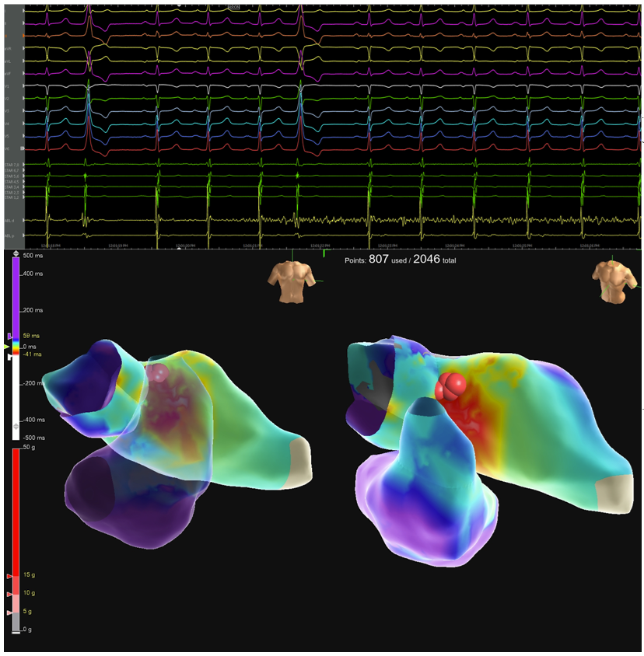Click the white flag marker near -41 ms

click(9, 357)
